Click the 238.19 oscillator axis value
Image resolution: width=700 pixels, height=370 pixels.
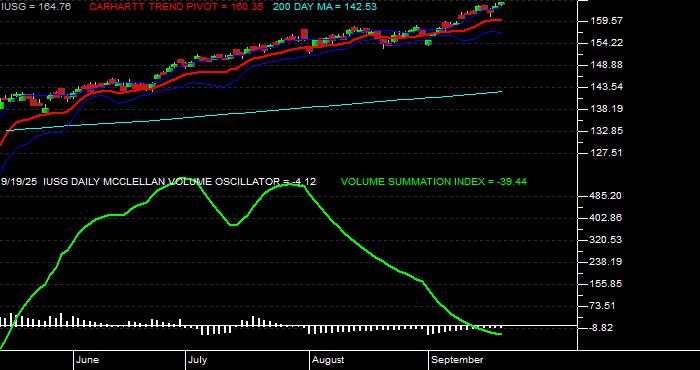coord(606,262)
